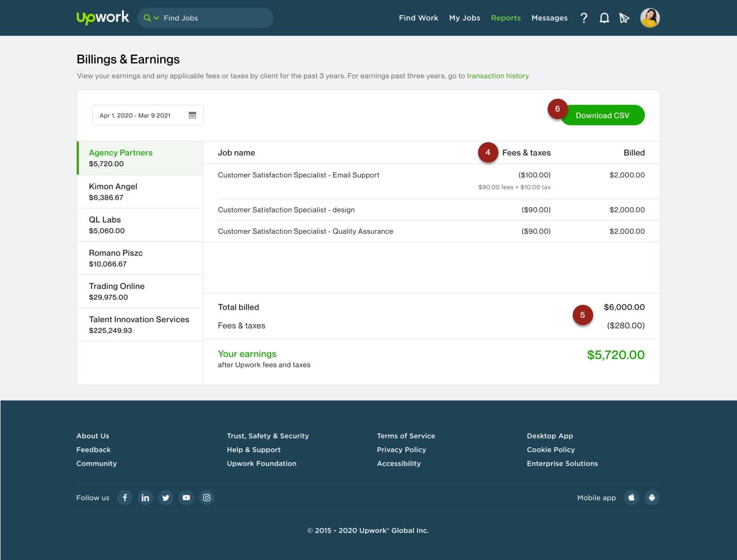Click the calendar icon in date field

(x=192, y=115)
